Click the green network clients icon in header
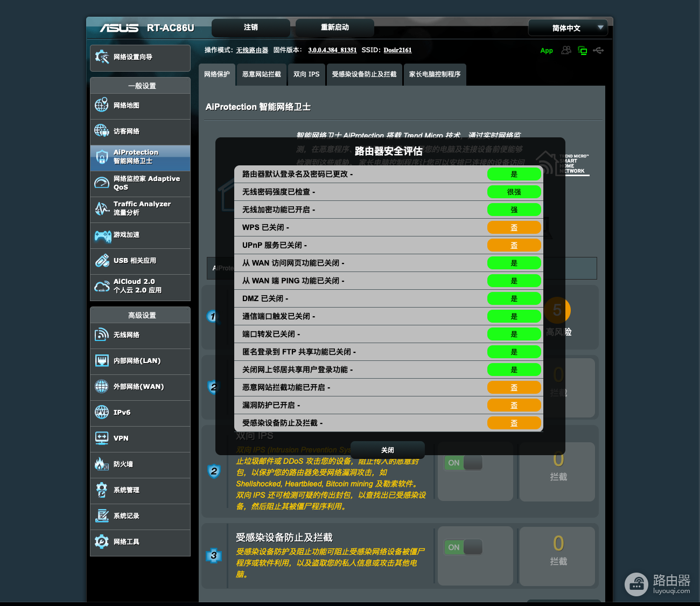The image size is (700, 606). (583, 51)
